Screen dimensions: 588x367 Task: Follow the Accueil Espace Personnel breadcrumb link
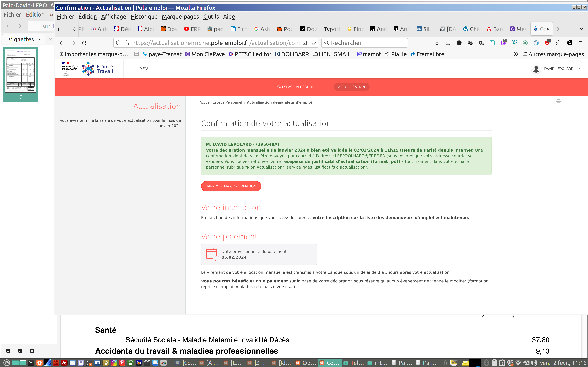tap(221, 102)
